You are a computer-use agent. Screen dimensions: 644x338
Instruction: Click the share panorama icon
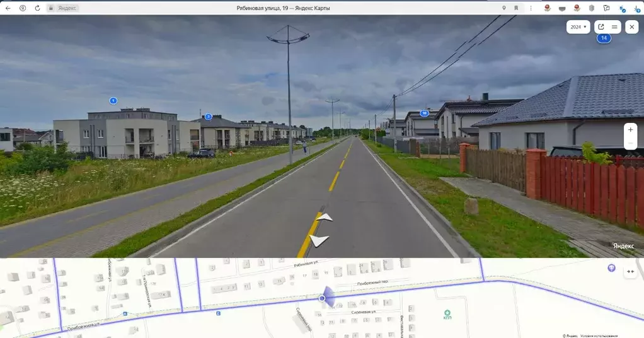coord(601,27)
